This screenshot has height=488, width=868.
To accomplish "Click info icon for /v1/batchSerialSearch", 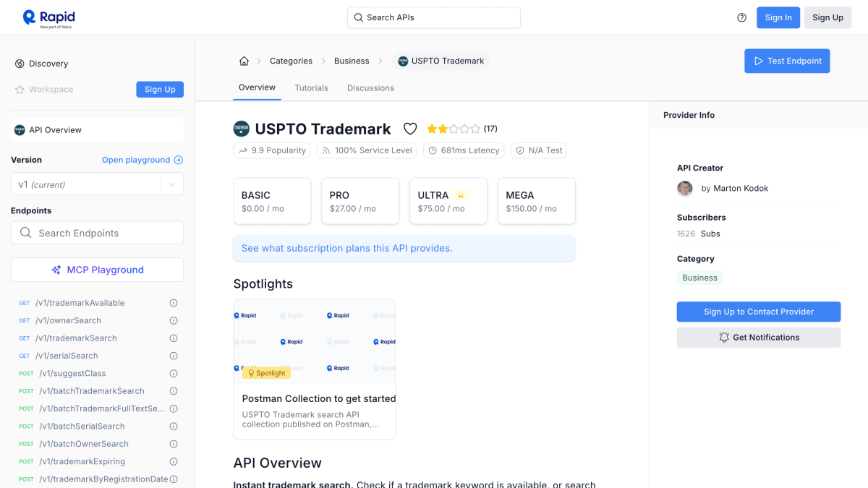I will (x=174, y=427).
